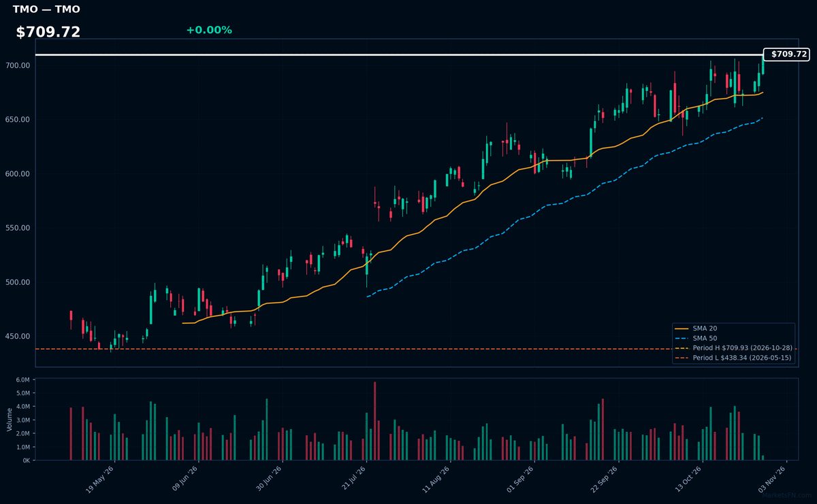Click the Volume axis title
Screen dimensions: 817x504
[10, 419]
